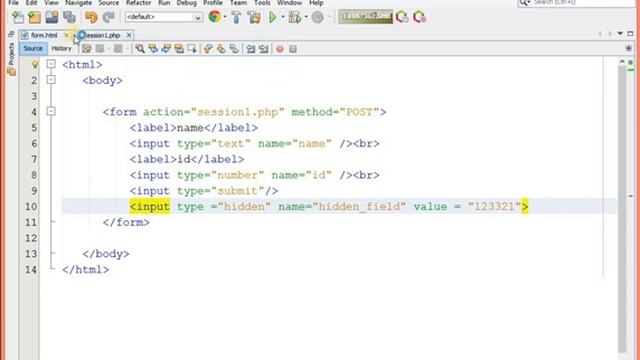Click the Previous Bookmark icon
The width and height of the screenshot is (640, 360).
coord(208,49)
